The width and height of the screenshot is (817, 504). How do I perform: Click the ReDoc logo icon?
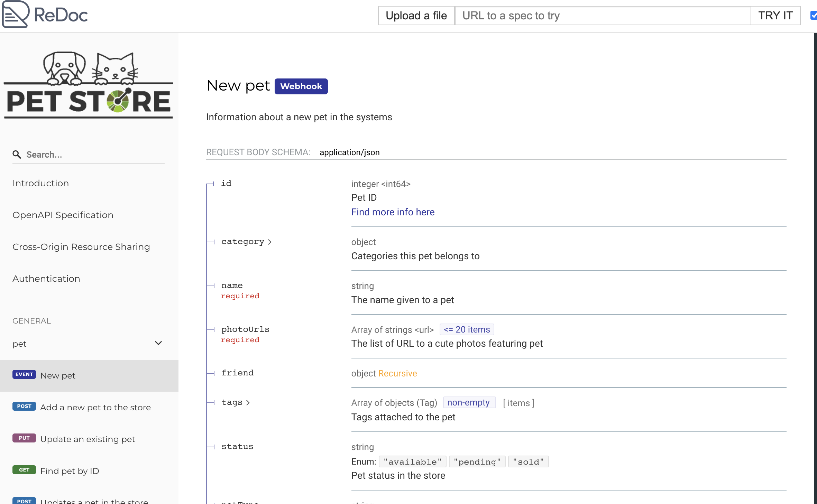click(16, 15)
